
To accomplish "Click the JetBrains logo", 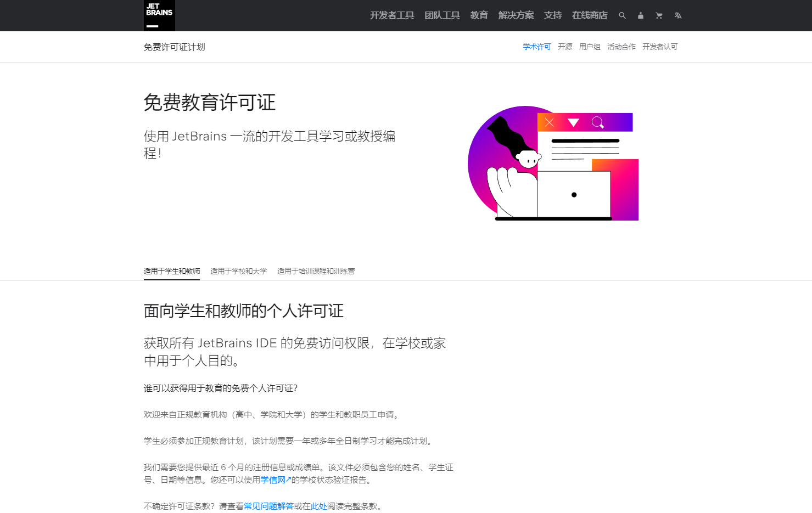I will pos(159,15).
